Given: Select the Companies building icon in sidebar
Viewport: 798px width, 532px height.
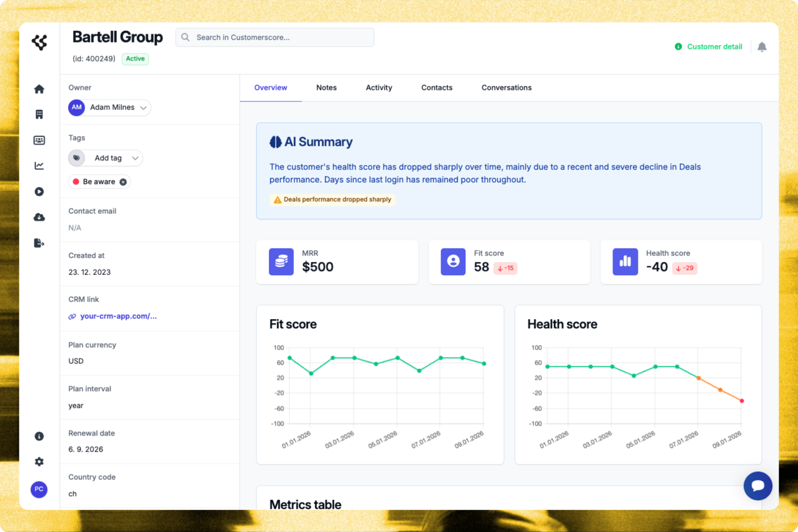Looking at the screenshot, I should pyautogui.click(x=39, y=114).
